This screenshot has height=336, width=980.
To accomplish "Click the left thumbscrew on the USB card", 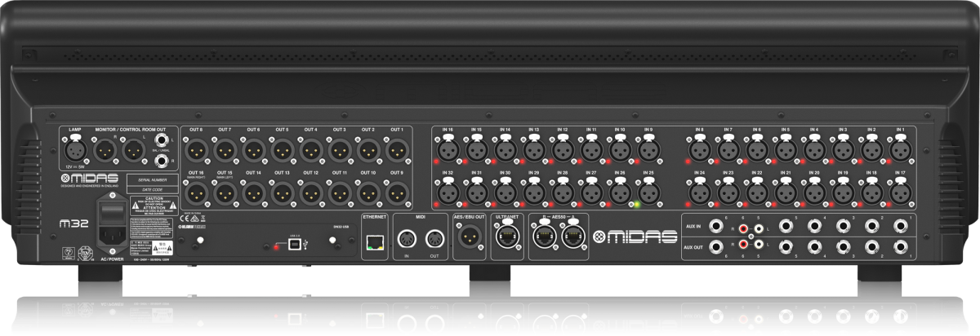I will click(x=200, y=240).
